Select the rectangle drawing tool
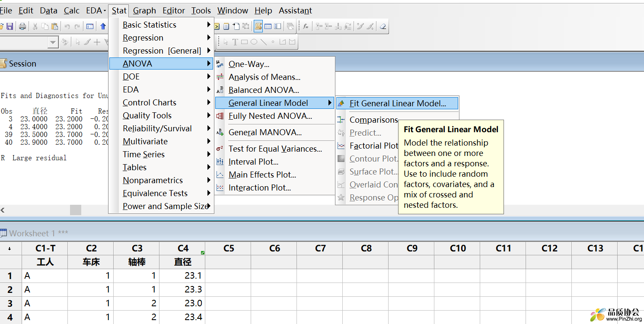 coord(244,42)
